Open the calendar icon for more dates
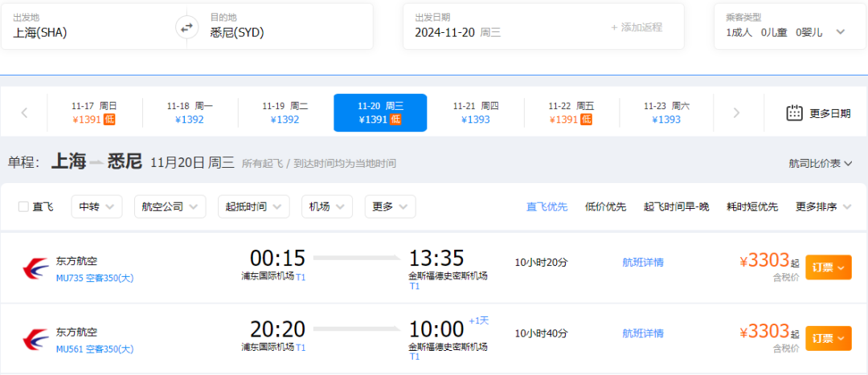The image size is (868, 375). [x=794, y=112]
